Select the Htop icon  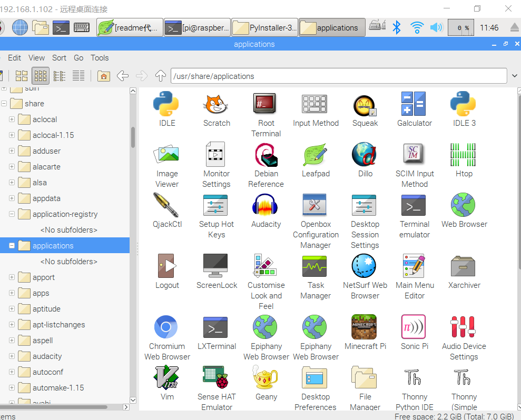click(463, 154)
